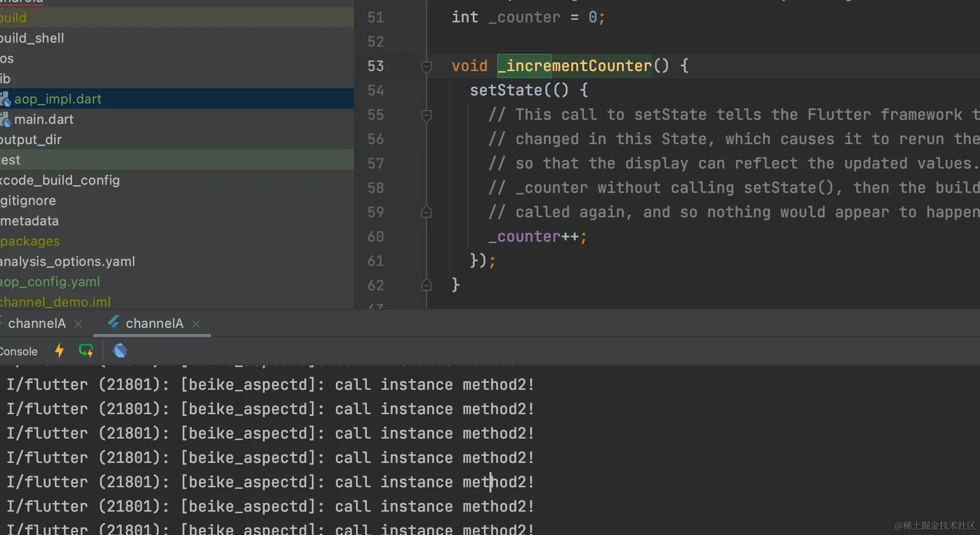This screenshot has height=535, width=980.
Task: Collapse the _incrementCounter method fold marker
Action: coord(427,66)
